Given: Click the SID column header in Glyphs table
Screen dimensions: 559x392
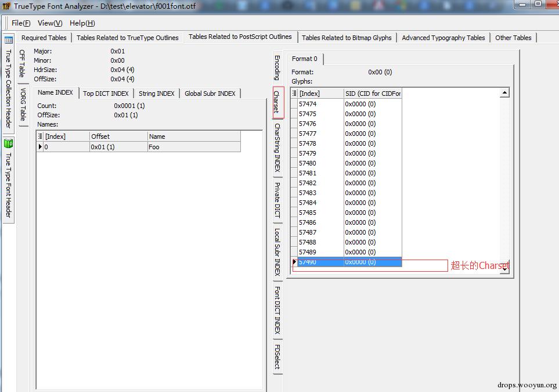Looking at the screenshot, I should (x=372, y=93).
